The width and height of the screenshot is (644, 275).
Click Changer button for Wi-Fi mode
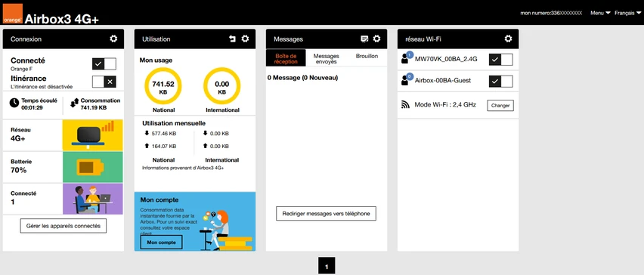pyautogui.click(x=500, y=106)
